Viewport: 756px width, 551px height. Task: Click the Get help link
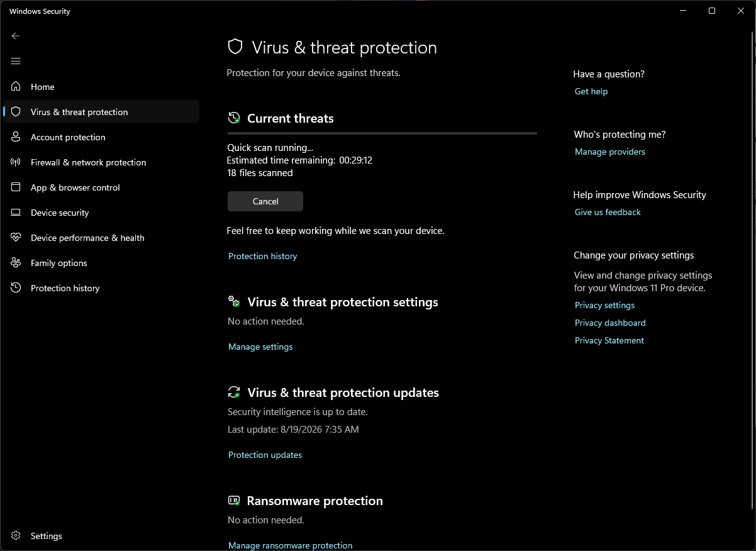point(591,91)
